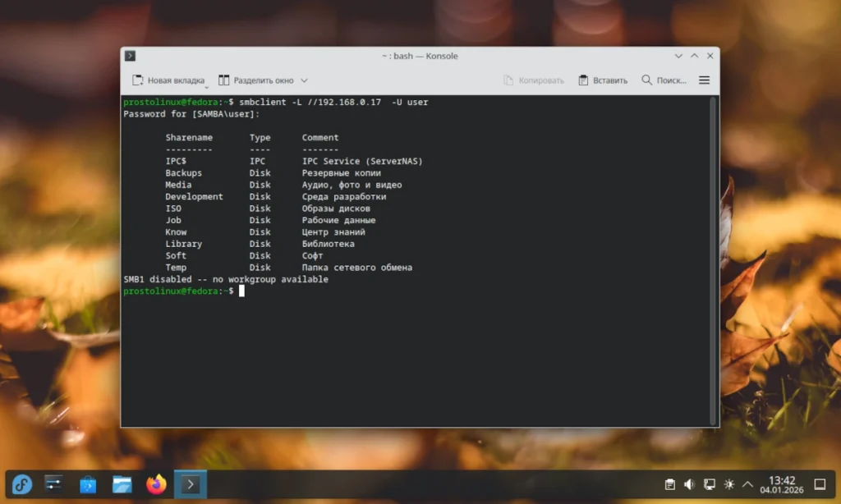
Task: Maximize the Konsole window
Action: point(695,56)
